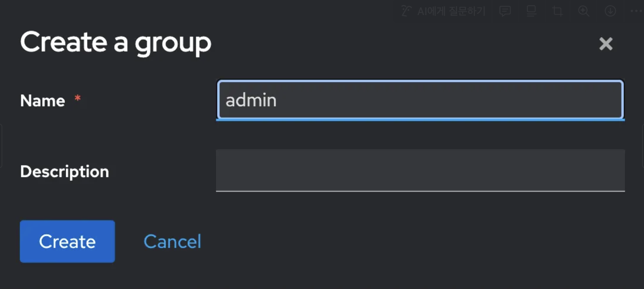Open the magnifier search icon
644x289 pixels.
click(x=584, y=11)
